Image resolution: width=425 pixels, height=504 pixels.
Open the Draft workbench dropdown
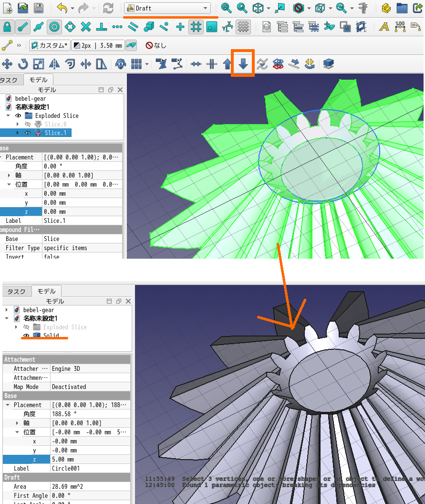[167, 8]
